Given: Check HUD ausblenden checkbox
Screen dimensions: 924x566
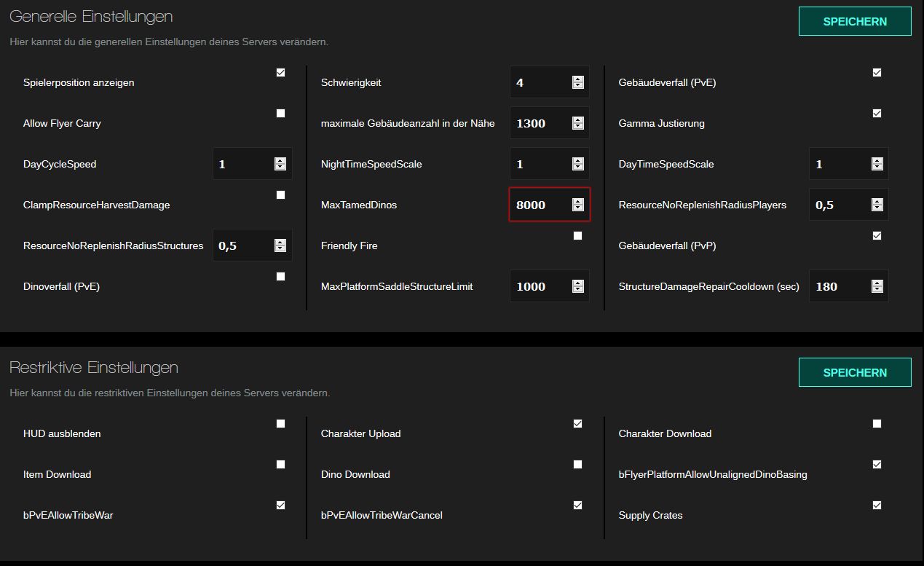Looking at the screenshot, I should pos(280,424).
